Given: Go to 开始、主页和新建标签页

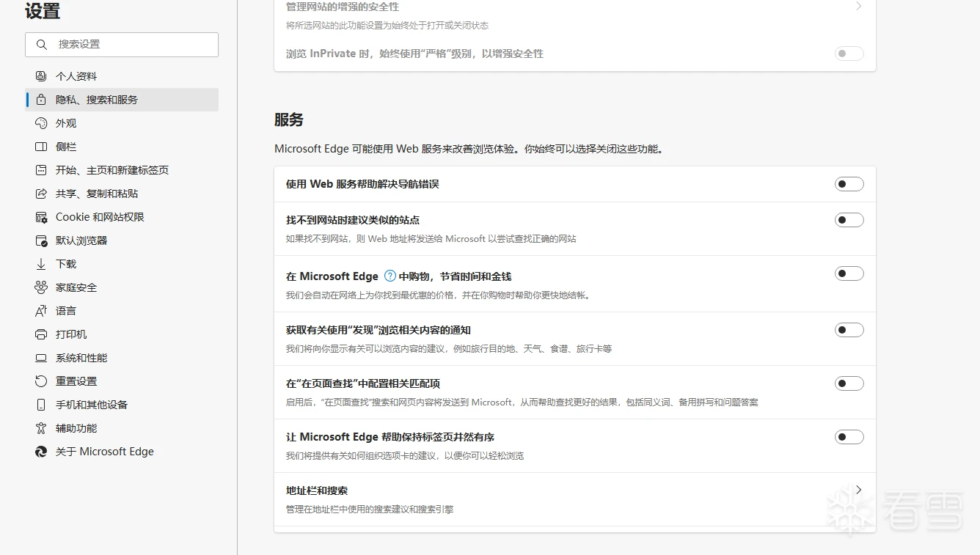Looking at the screenshot, I should (x=122, y=170).
